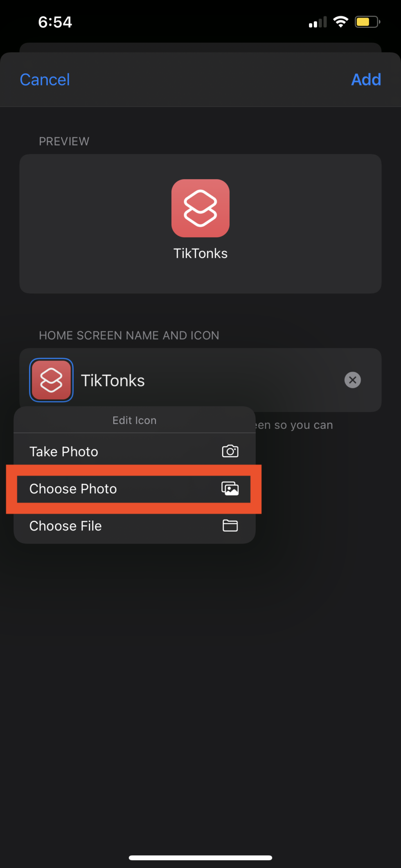Tap the Wi-Fi status icon
This screenshot has width=401, height=868.
340,22
